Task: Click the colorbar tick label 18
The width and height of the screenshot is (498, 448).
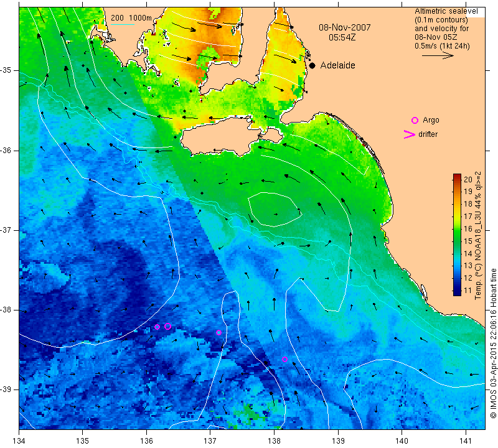Action: (x=468, y=204)
